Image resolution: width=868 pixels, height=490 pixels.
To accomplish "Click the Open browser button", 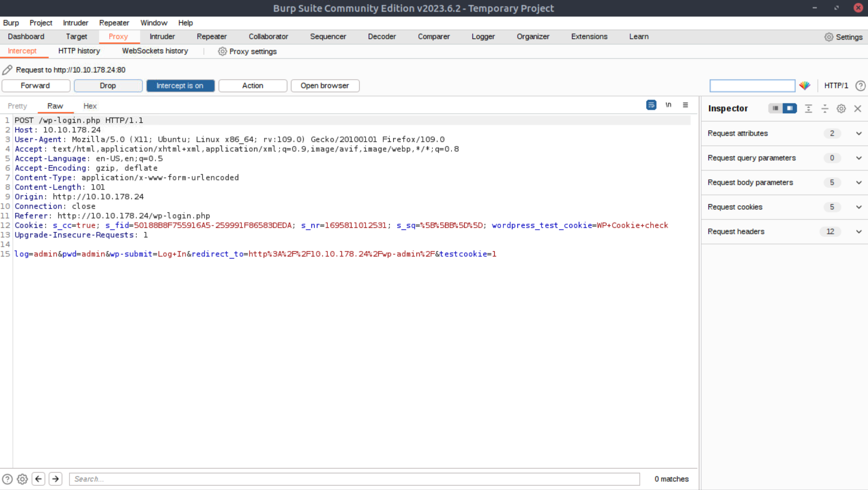I will 325,85.
